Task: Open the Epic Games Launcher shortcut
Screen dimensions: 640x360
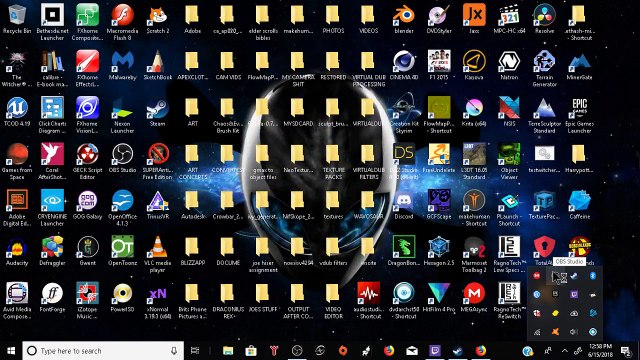Action: [x=580, y=115]
